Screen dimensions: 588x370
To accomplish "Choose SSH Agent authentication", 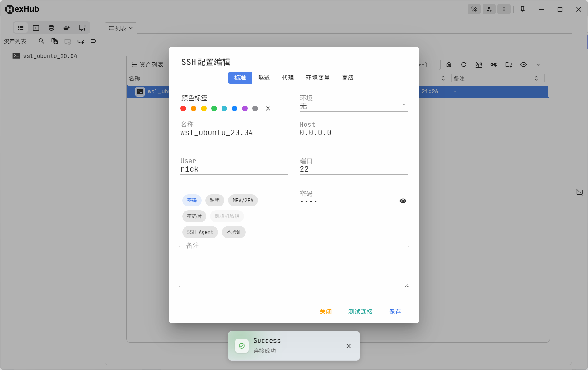I will coord(200,232).
